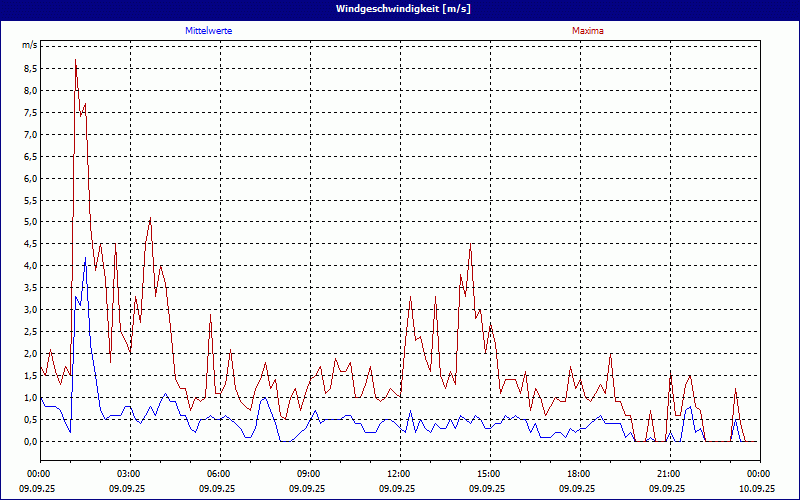The height and width of the screenshot is (500, 800).
Task: Select the 06:00 time axis label
Action: pos(218,473)
